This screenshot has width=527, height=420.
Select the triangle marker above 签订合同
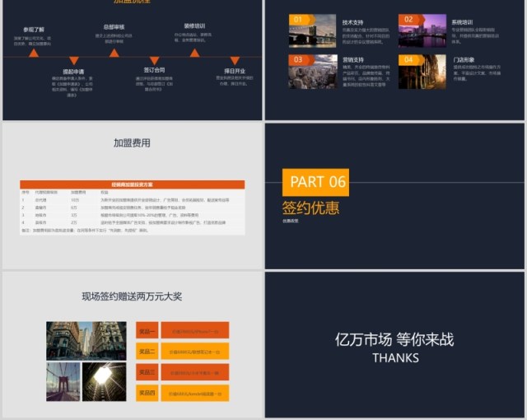click(x=154, y=61)
